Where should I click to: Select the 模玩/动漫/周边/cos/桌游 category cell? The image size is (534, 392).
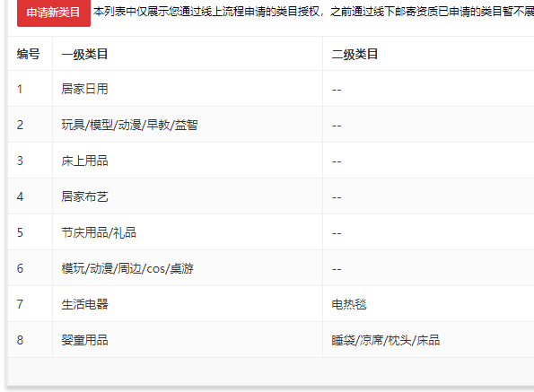188,268
